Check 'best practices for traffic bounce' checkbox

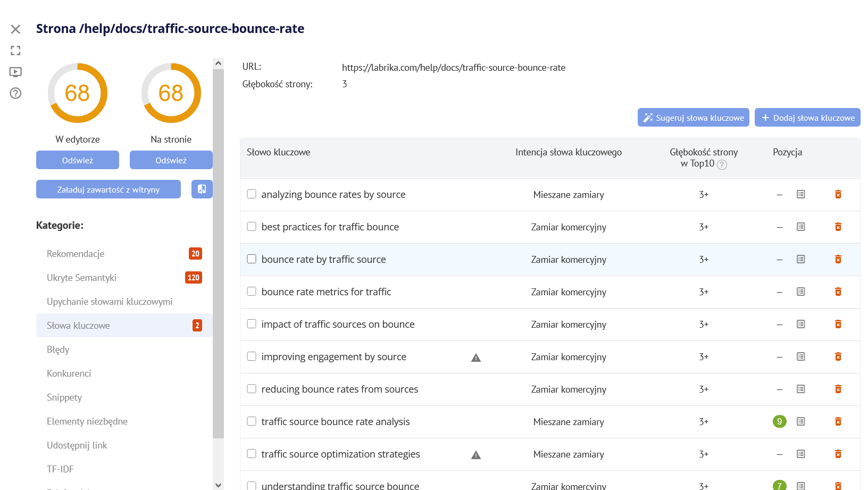tap(252, 227)
